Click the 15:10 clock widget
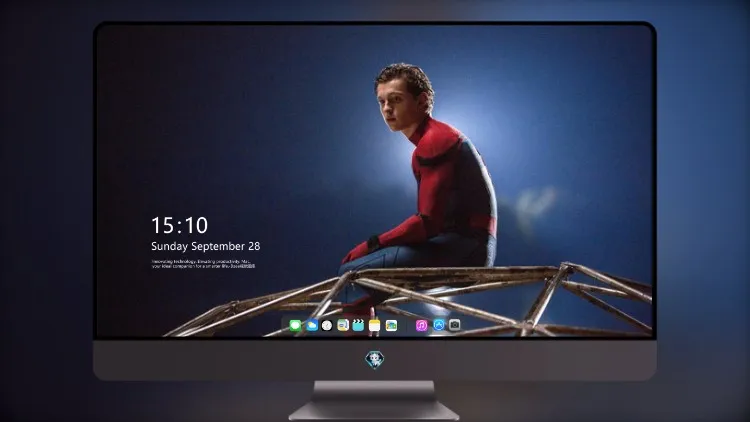The width and height of the screenshot is (750, 422). [179, 225]
